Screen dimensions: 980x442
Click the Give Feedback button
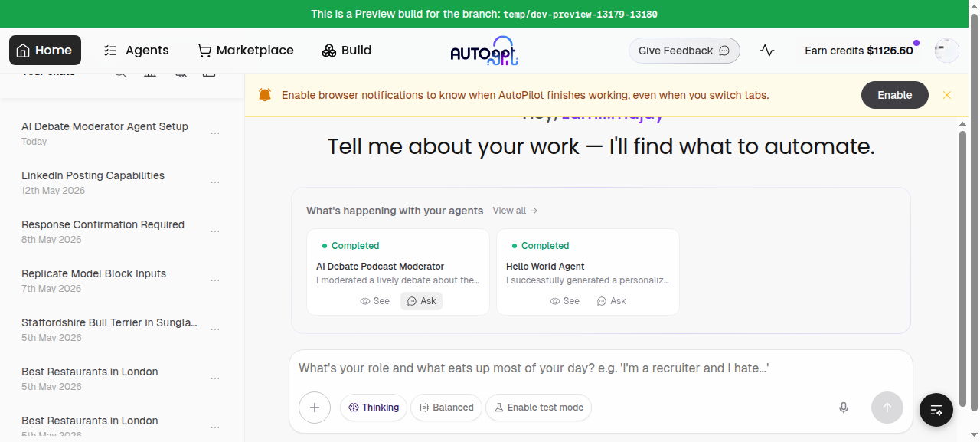pyautogui.click(x=684, y=51)
